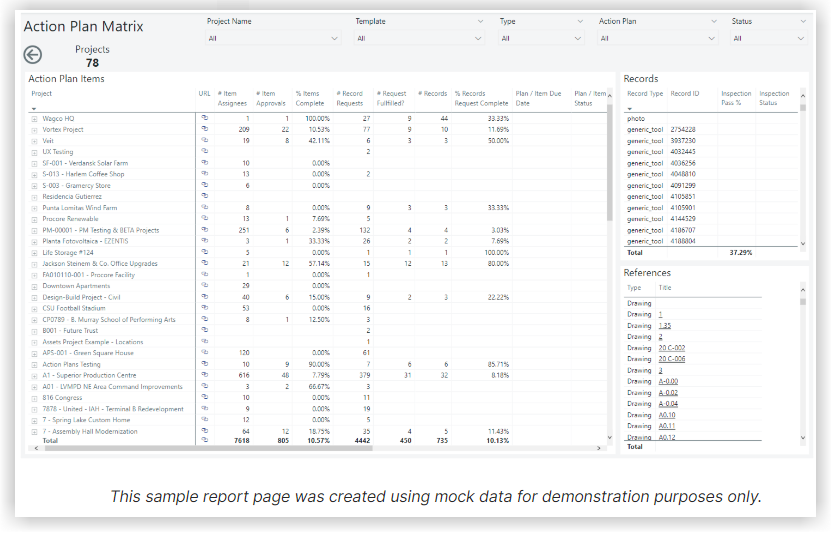Viewport: 832px width, 533px height.
Task: Open URL icon for CSU Football Stadium
Action: [x=205, y=307]
